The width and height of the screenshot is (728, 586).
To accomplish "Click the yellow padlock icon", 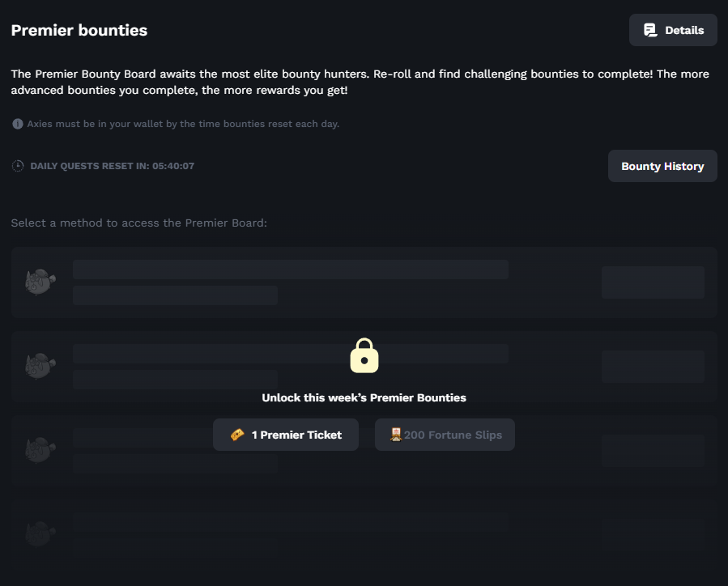I will pyautogui.click(x=364, y=355).
